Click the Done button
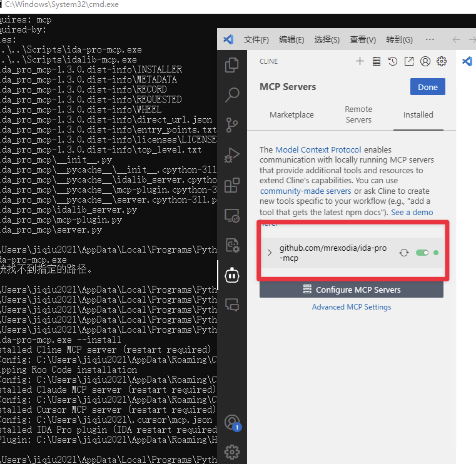The height and width of the screenshot is (464, 476). click(427, 87)
